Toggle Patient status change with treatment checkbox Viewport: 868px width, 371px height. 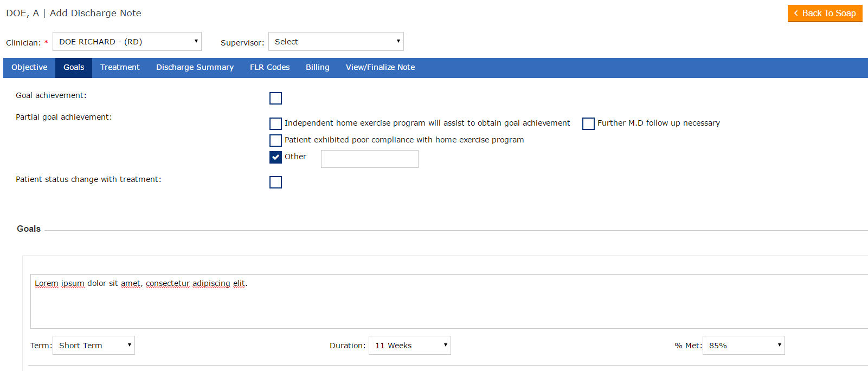click(275, 182)
